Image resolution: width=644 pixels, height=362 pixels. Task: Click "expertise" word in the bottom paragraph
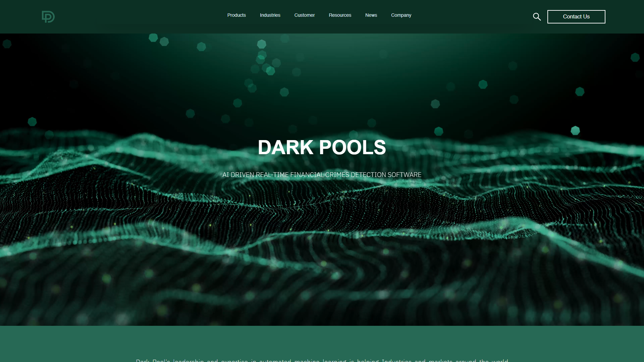coord(234,361)
